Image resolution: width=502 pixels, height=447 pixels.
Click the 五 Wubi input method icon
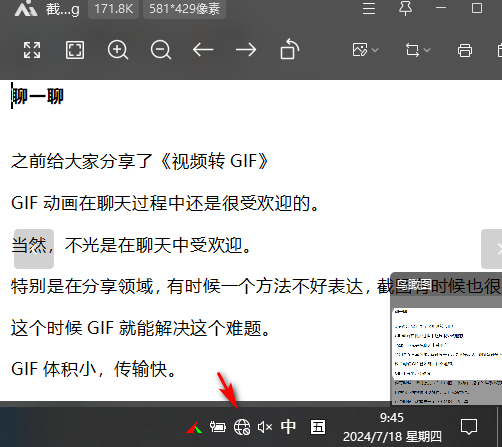pyautogui.click(x=318, y=427)
